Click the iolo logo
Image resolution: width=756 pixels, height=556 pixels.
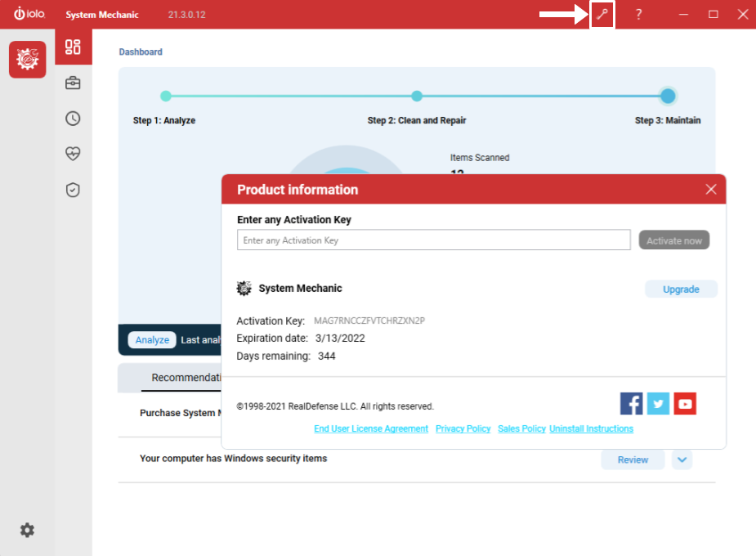click(29, 14)
